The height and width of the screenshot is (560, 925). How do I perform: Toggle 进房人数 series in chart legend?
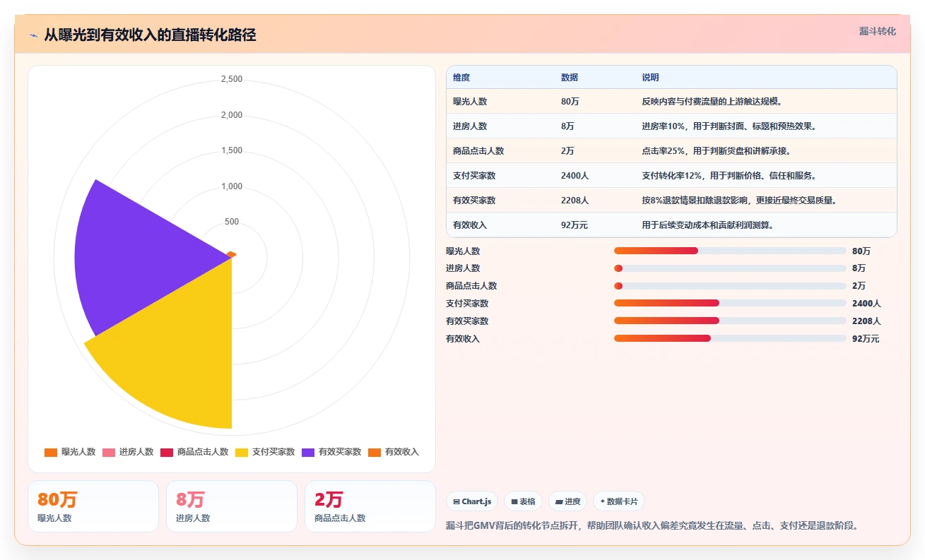[128, 452]
